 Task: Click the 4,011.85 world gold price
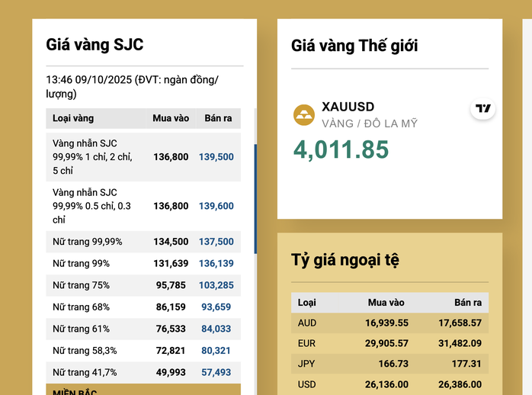click(x=341, y=149)
